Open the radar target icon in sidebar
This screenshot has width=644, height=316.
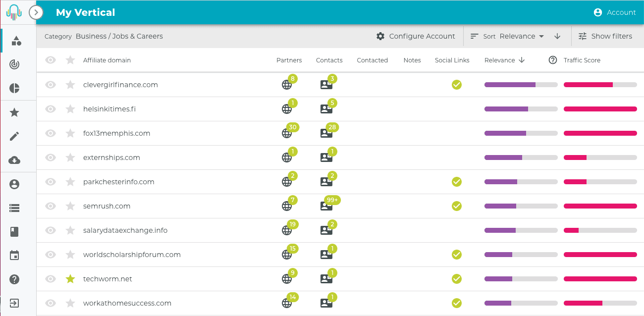pos(15,64)
